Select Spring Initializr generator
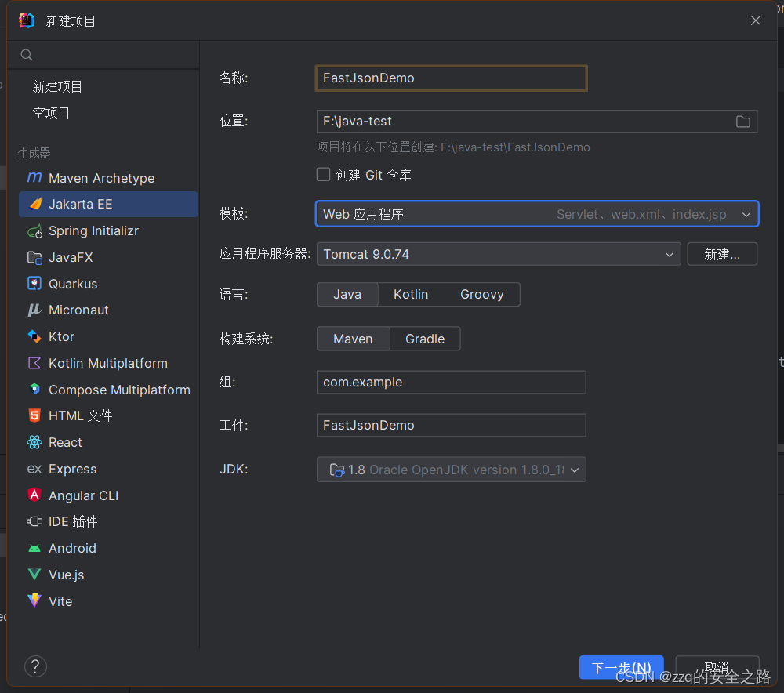 coord(108,231)
